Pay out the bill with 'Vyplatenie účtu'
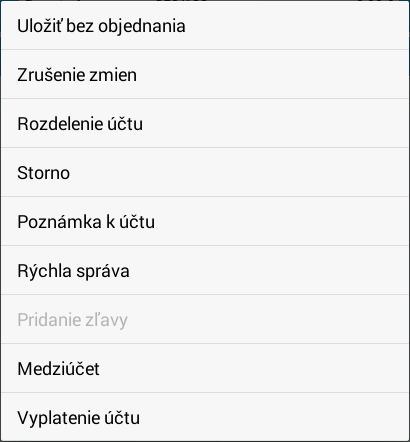Screen dimensions: 410x442 pyautogui.click(x=205, y=417)
